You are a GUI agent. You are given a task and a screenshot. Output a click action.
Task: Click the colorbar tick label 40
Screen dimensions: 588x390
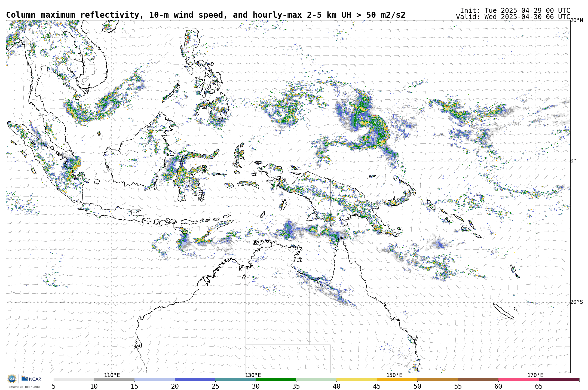[x=336, y=386]
